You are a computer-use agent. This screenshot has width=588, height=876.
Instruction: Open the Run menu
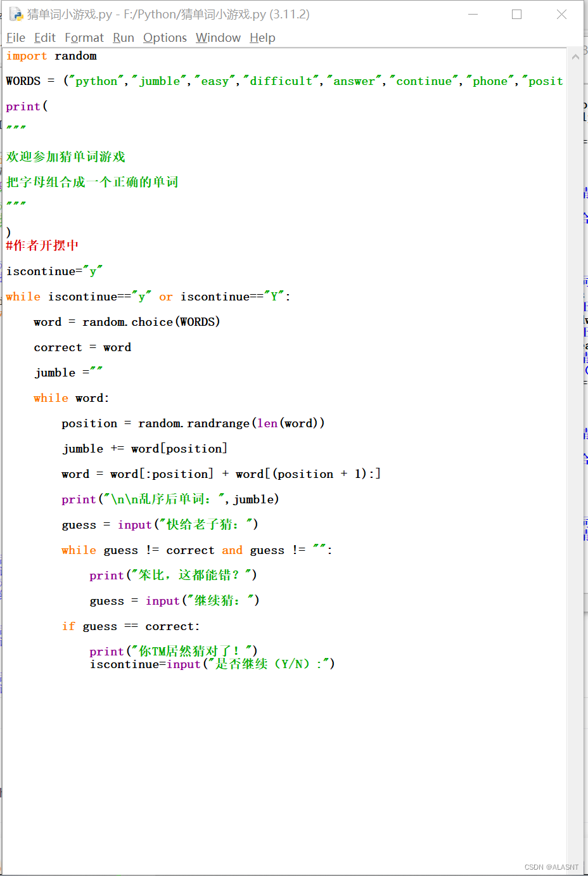[123, 37]
